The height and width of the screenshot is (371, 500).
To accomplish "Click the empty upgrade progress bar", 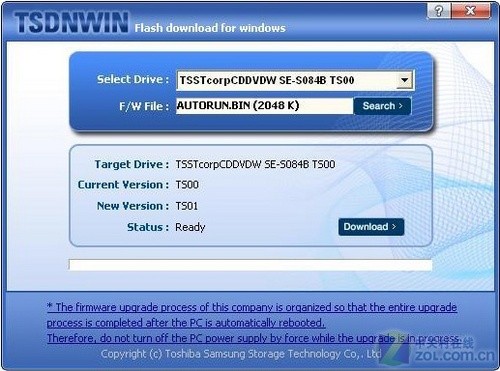I will 250,265.
